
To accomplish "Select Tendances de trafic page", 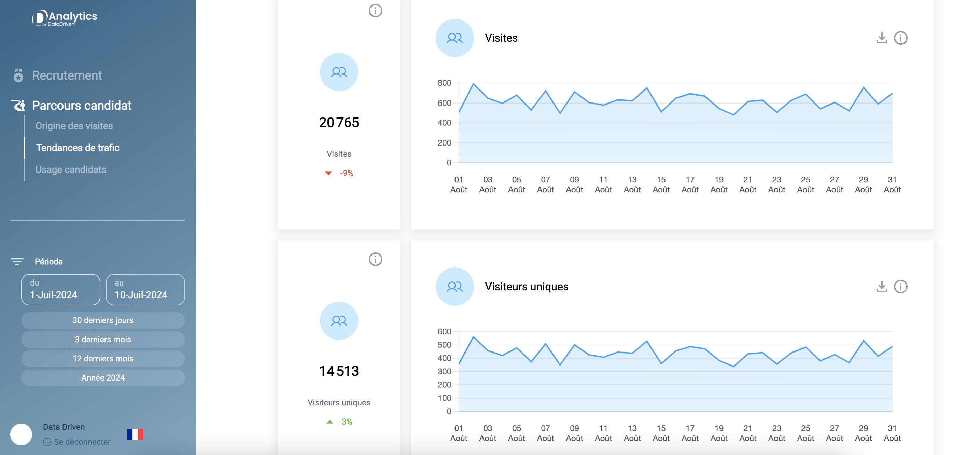I will point(78,148).
